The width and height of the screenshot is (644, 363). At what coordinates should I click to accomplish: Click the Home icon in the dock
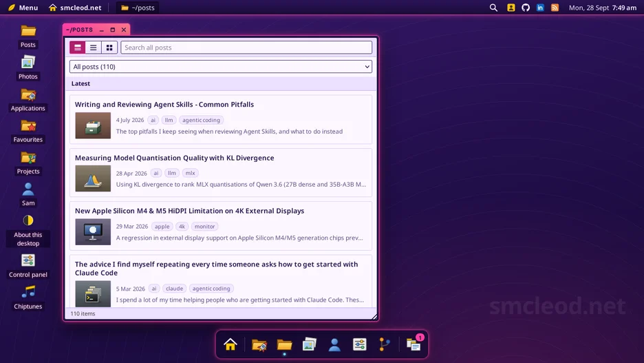pyautogui.click(x=230, y=344)
